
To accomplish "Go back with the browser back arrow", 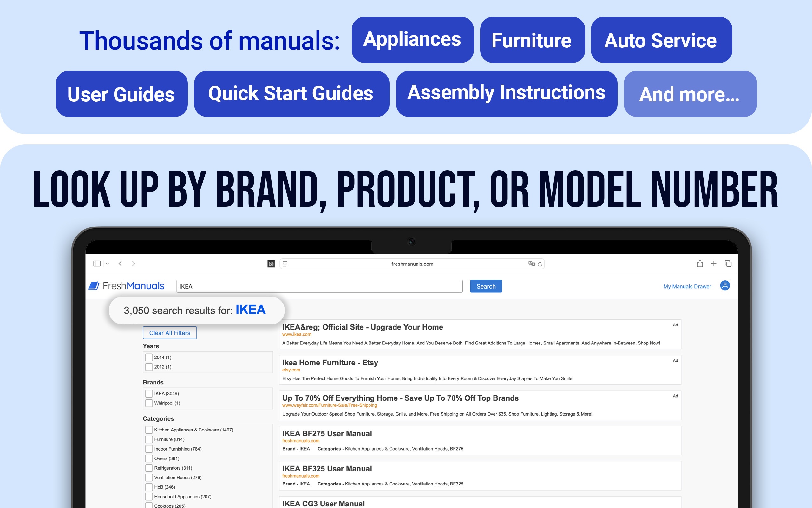I will (120, 264).
